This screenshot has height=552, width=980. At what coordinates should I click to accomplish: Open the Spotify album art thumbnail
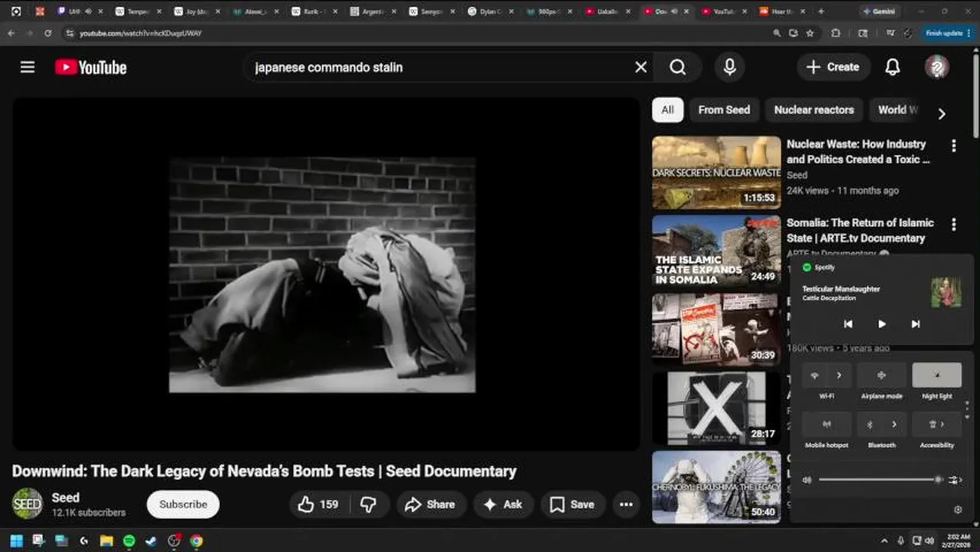(945, 293)
